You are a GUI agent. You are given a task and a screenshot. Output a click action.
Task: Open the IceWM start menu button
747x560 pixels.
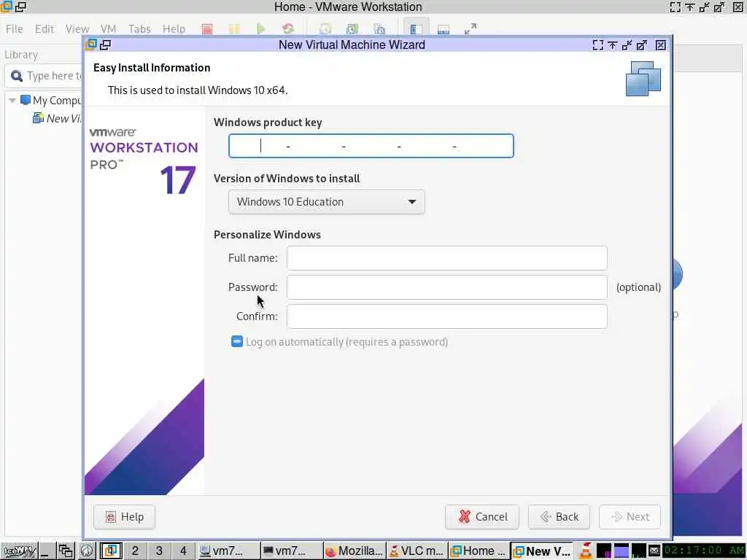click(20, 551)
